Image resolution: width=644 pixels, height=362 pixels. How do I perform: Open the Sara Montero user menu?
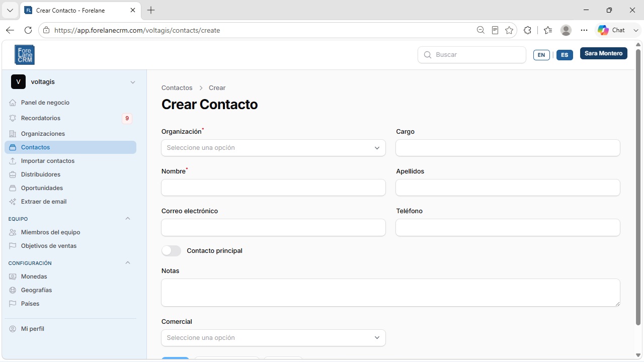point(604,53)
